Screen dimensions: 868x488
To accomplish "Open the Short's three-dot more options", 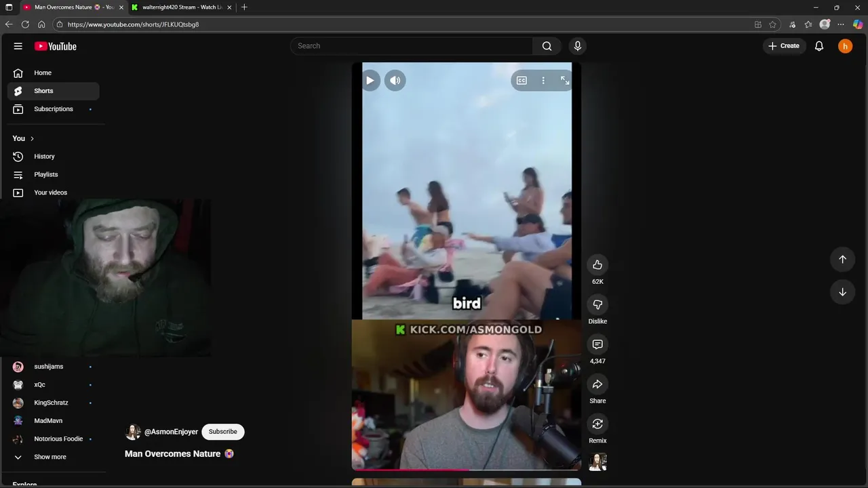I will coord(543,81).
